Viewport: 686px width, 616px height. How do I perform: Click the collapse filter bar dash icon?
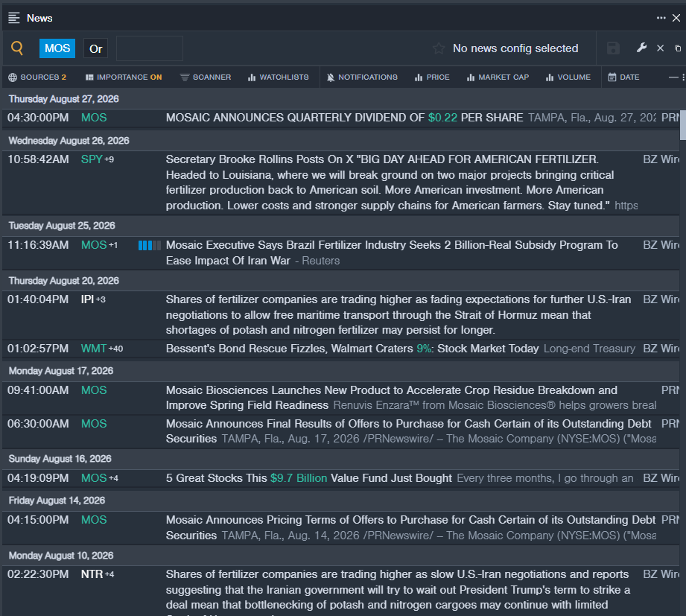pyautogui.click(x=673, y=77)
